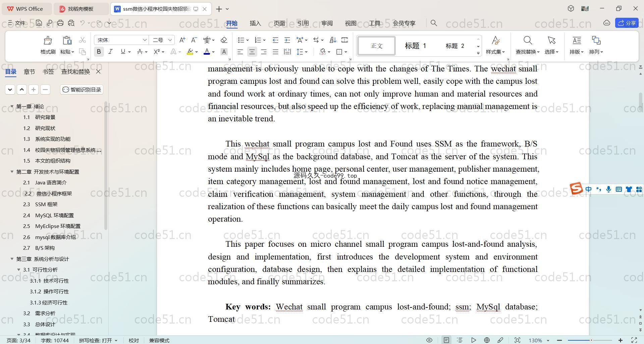Viewport: 644px width, 344px height.
Task: Expand the styles gallery more arrow
Action: [x=478, y=53]
